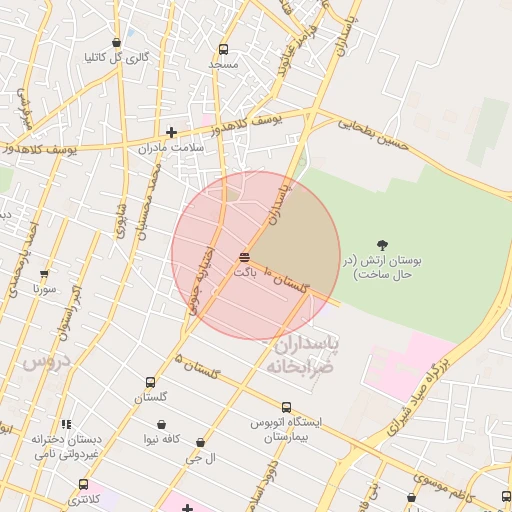Screen dimensions: 512x512
Task: Click the پاسداران - ضرابخانه district label
Action: (x=300, y=355)
